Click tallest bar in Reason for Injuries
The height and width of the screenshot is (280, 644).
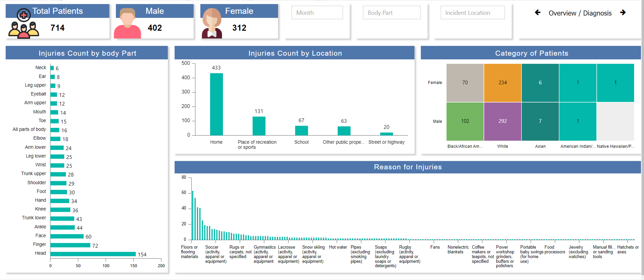pos(193,215)
